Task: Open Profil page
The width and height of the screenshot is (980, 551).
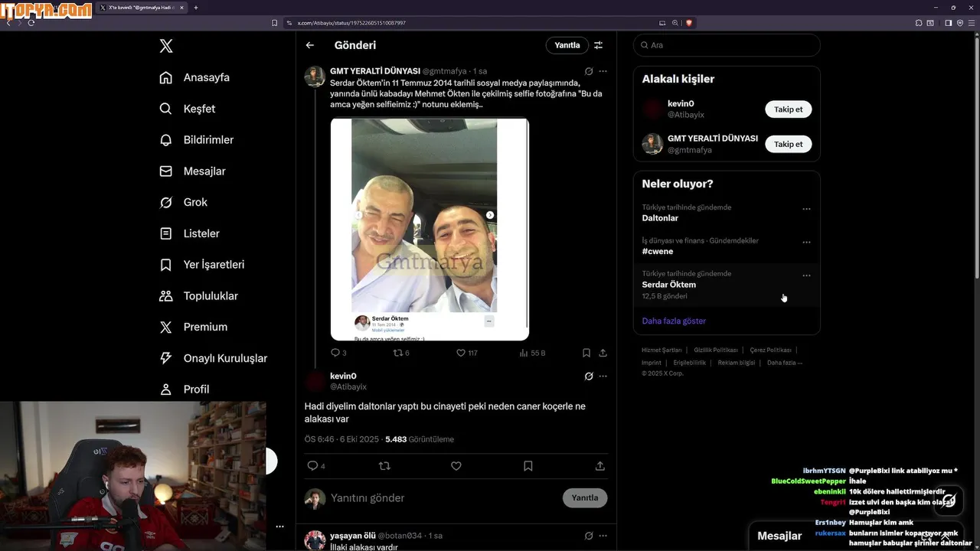Action: (184, 390)
